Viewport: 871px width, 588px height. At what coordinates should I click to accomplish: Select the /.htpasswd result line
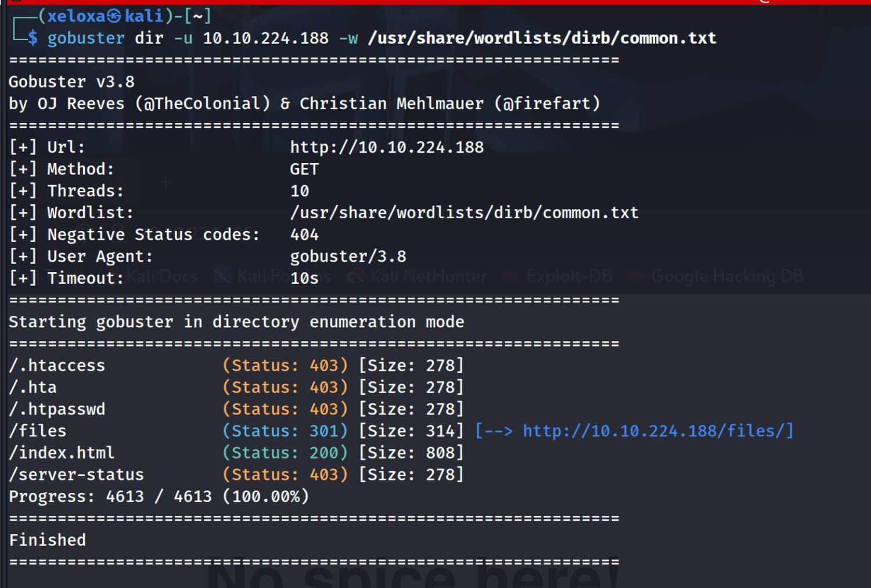point(57,409)
